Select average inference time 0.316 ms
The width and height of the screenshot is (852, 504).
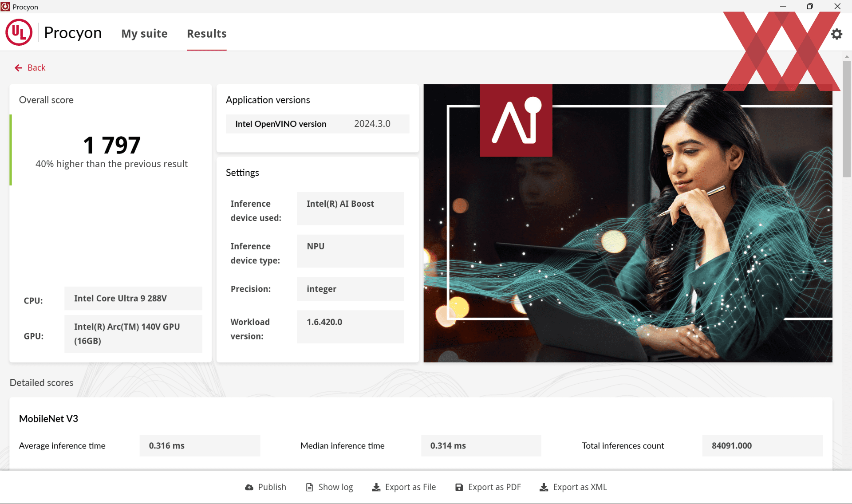(x=200, y=446)
